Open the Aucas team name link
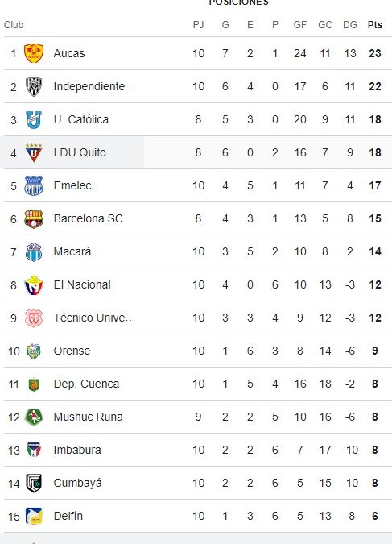Viewport: 392px width, 544px height. point(69,53)
